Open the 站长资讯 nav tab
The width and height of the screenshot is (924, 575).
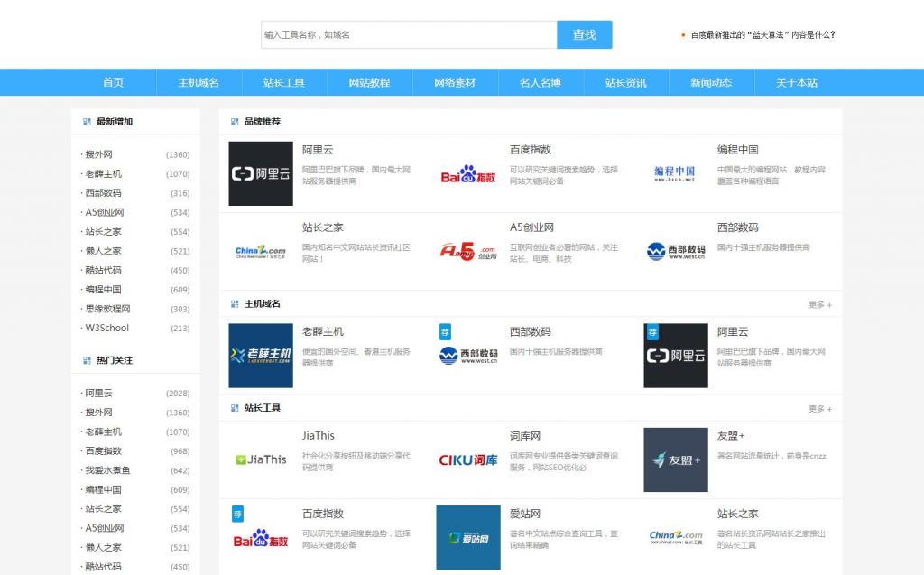coord(626,82)
